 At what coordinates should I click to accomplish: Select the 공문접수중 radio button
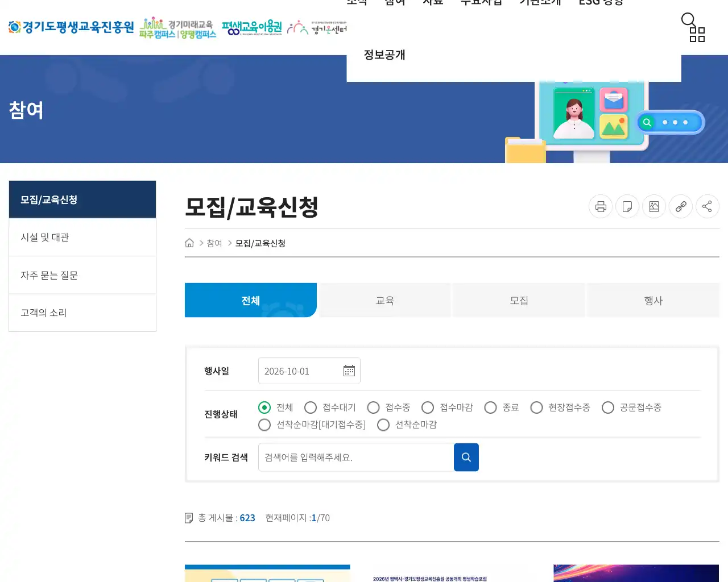tap(608, 408)
